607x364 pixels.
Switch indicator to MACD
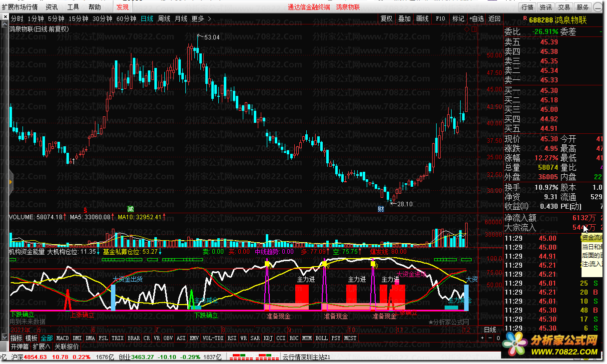click(63, 338)
